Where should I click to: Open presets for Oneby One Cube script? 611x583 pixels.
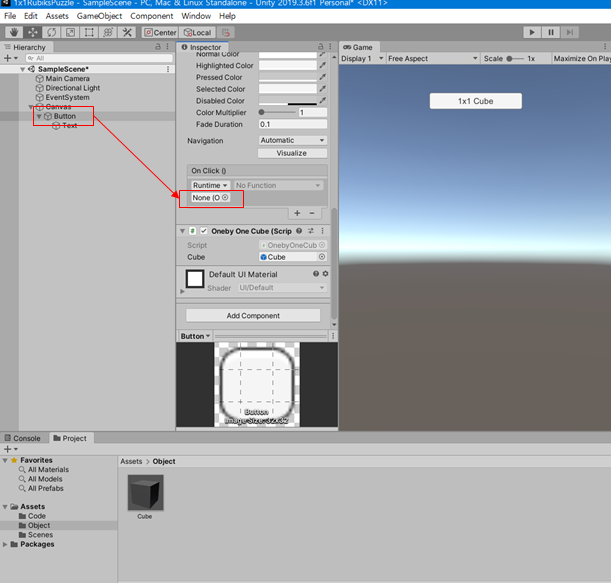tap(311, 231)
